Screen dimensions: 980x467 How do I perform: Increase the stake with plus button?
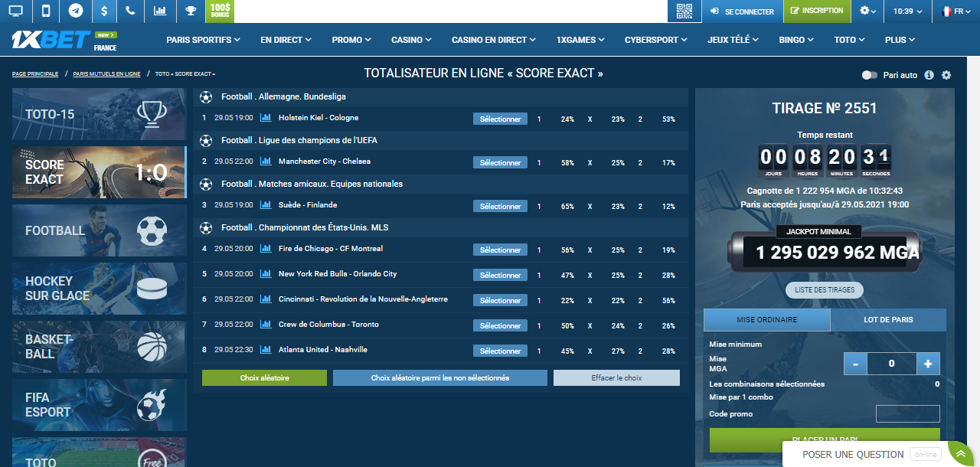click(x=928, y=364)
